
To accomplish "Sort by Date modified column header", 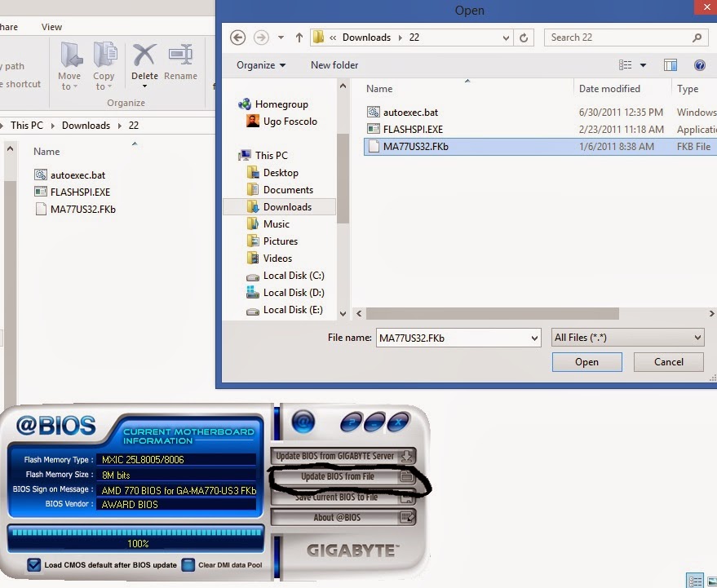I will click(609, 89).
